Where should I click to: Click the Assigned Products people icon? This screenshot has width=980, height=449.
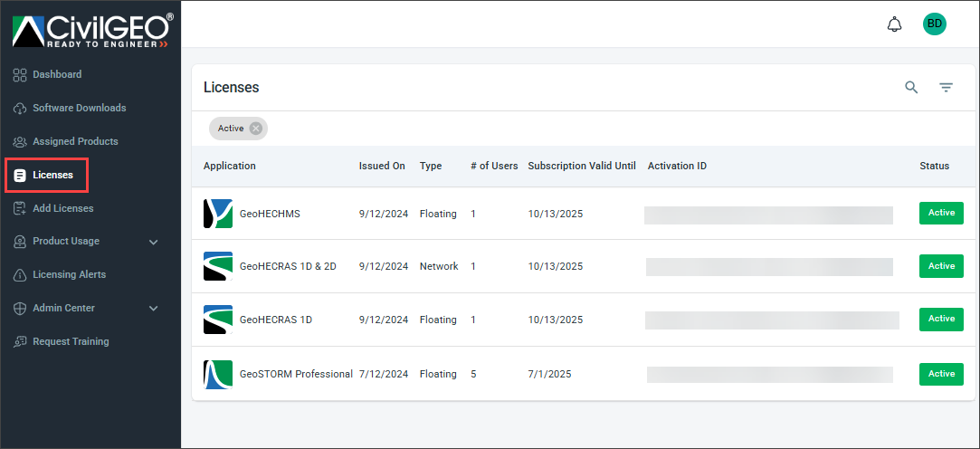(x=19, y=142)
